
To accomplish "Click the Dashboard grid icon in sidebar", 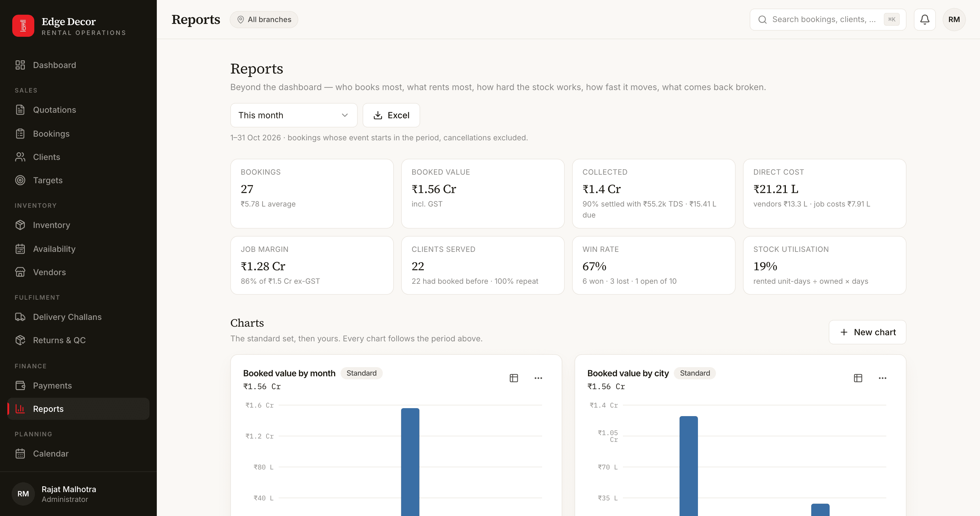I will click(x=20, y=65).
